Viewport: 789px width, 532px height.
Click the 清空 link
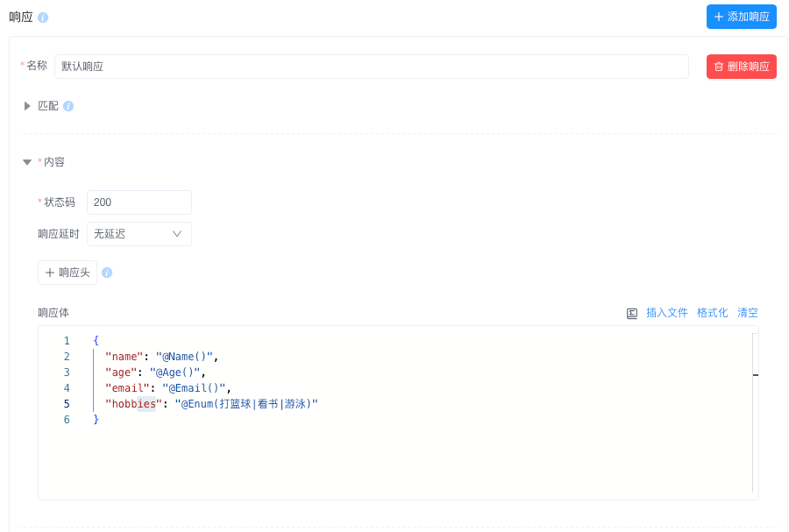click(747, 313)
